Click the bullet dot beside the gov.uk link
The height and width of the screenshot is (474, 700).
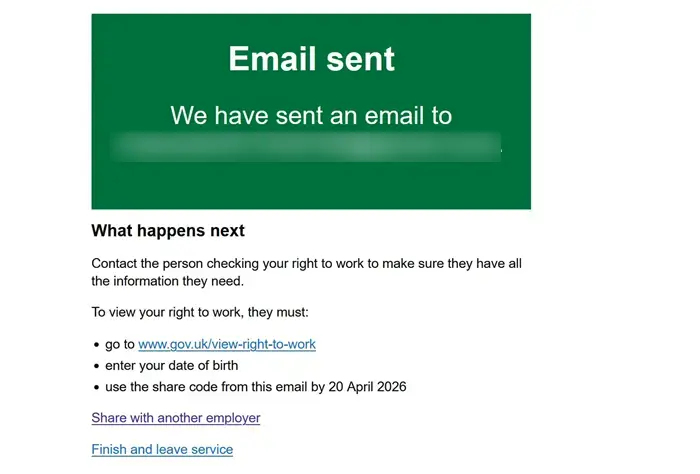point(96,344)
